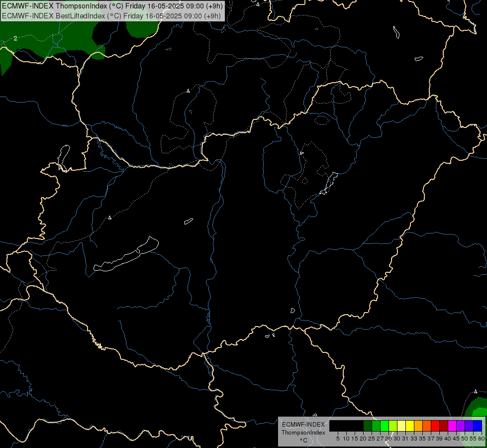The width and height of the screenshot is (487, 448).
Task: Click the bright green 27–29 legend swatch
Action: [385, 426]
